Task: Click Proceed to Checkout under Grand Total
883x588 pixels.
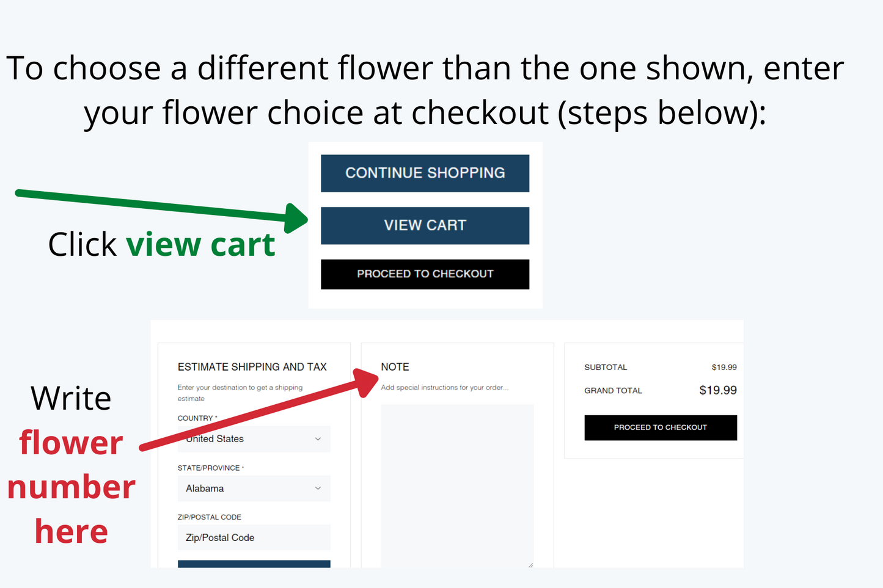Action: [x=660, y=427]
